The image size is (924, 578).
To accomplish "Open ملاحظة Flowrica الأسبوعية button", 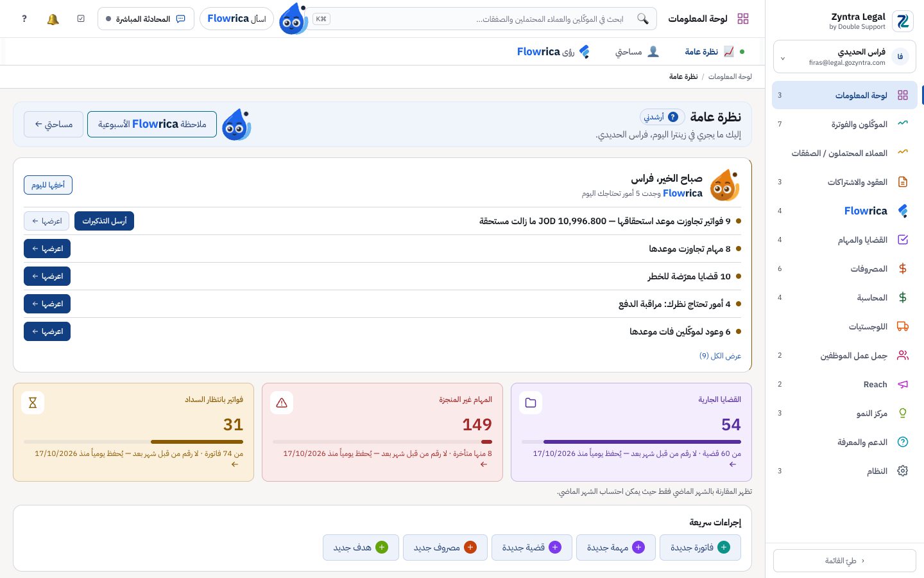I will tap(152, 124).
